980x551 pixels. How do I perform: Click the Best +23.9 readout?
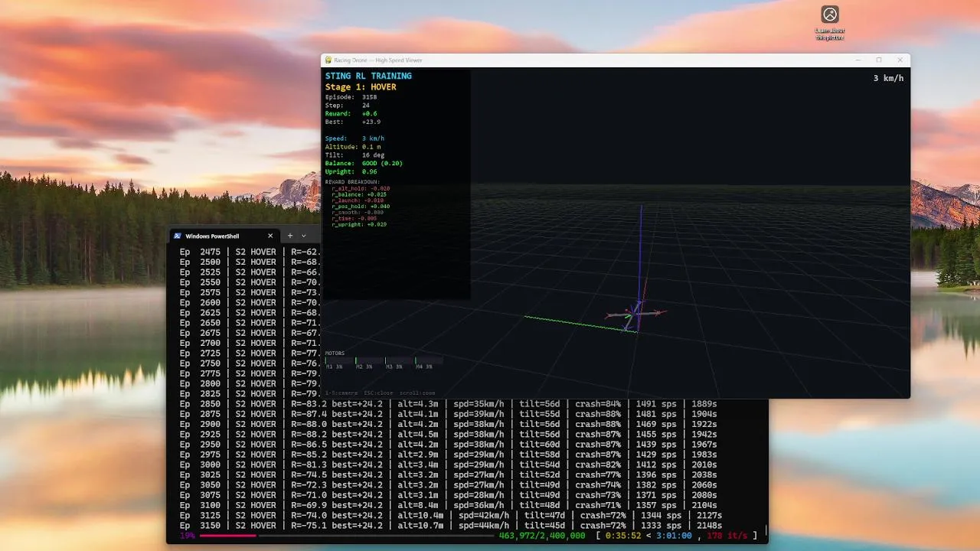(353, 122)
